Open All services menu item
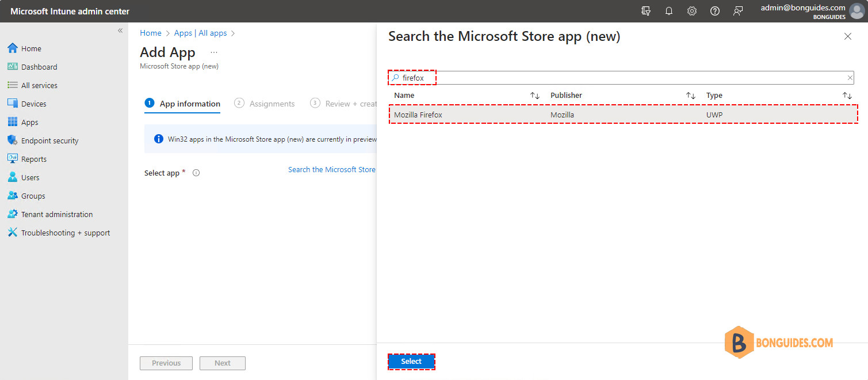This screenshot has height=380, width=868. pyautogui.click(x=39, y=86)
